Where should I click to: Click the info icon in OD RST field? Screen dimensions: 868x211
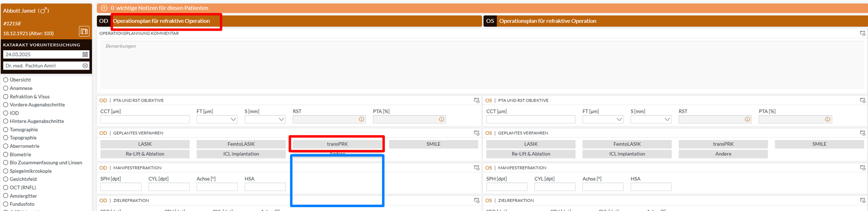361,119
